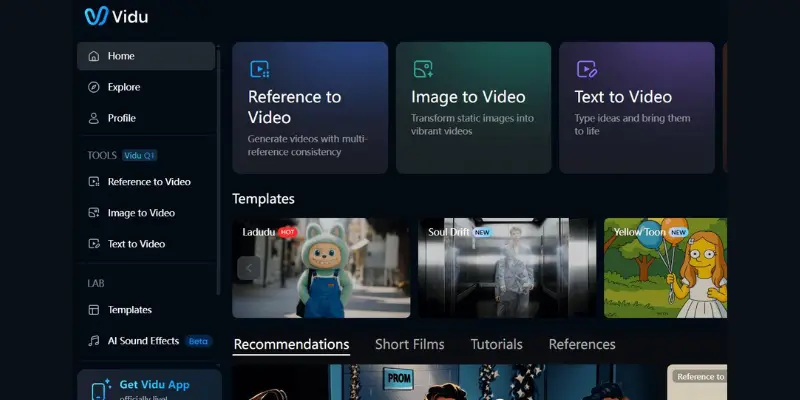Go to previous templates with left arrow
800x400 pixels.
[249, 268]
